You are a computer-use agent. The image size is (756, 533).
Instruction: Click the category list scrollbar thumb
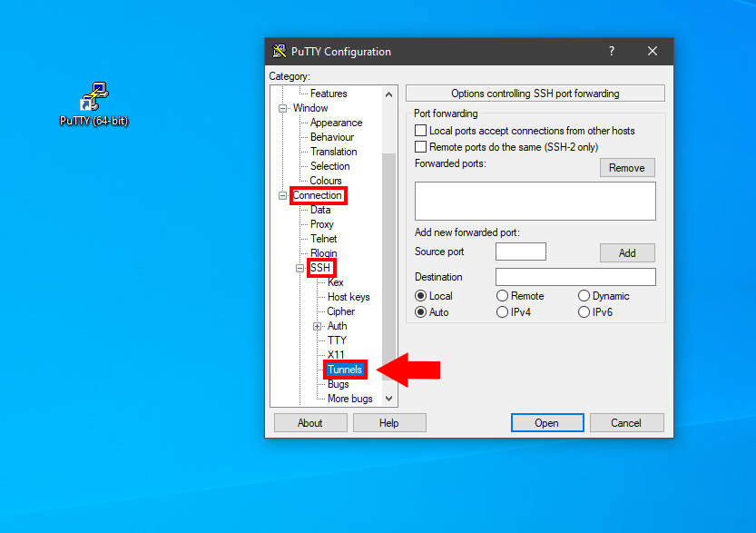(x=388, y=266)
